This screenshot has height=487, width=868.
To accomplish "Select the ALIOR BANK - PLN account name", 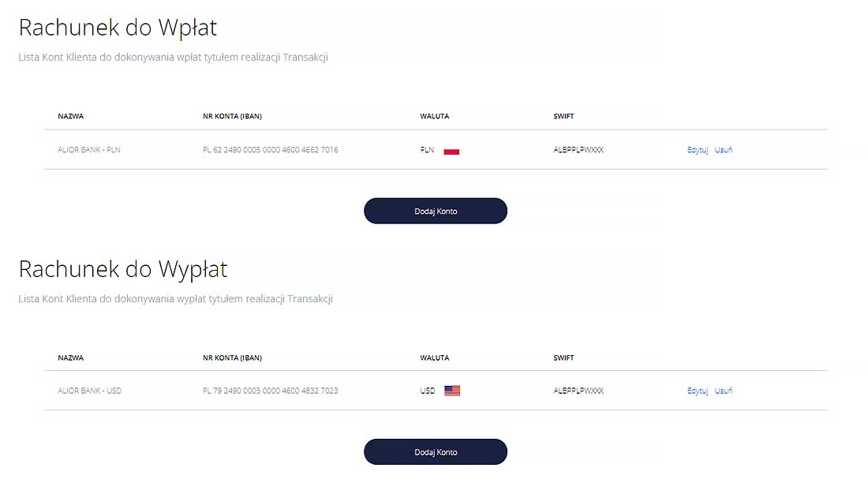I will 89,150.
